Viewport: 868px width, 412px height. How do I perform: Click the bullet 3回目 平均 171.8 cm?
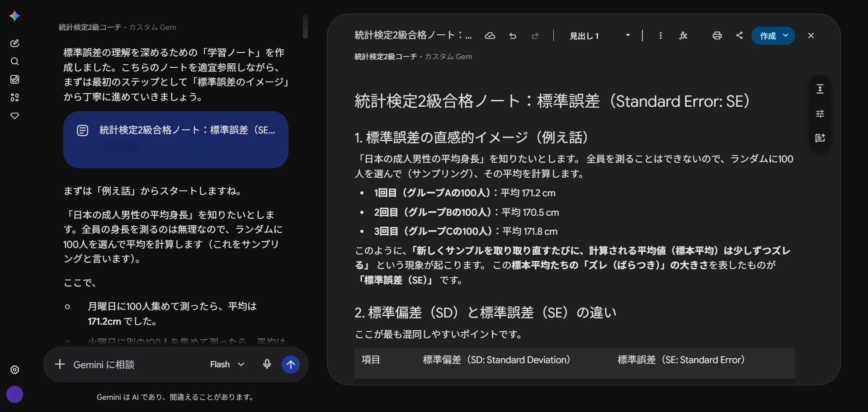click(x=466, y=232)
